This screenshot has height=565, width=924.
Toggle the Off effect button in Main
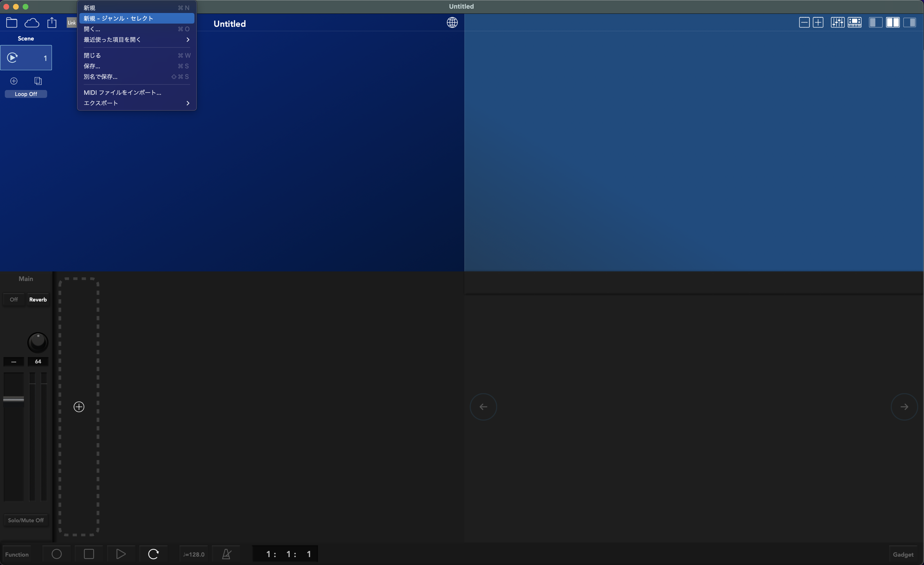pyautogui.click(x=14, y=300)
